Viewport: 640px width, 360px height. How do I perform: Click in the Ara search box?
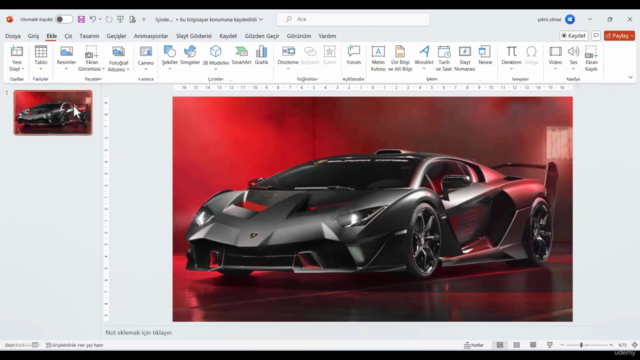pos(353,19)
